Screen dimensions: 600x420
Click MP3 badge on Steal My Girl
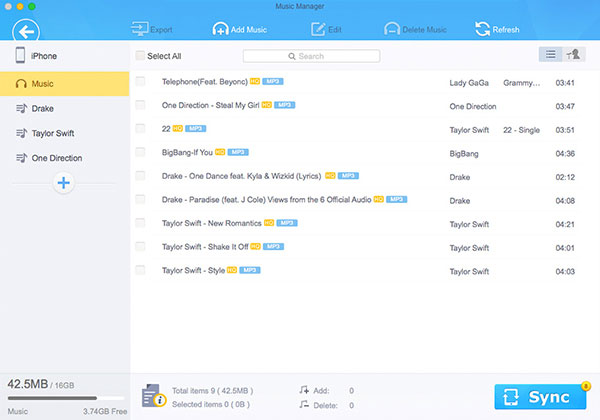click(285, 105)
